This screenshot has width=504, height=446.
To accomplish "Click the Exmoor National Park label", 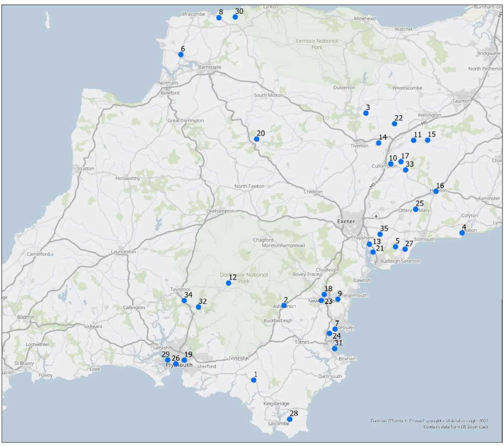I will 317,44.
